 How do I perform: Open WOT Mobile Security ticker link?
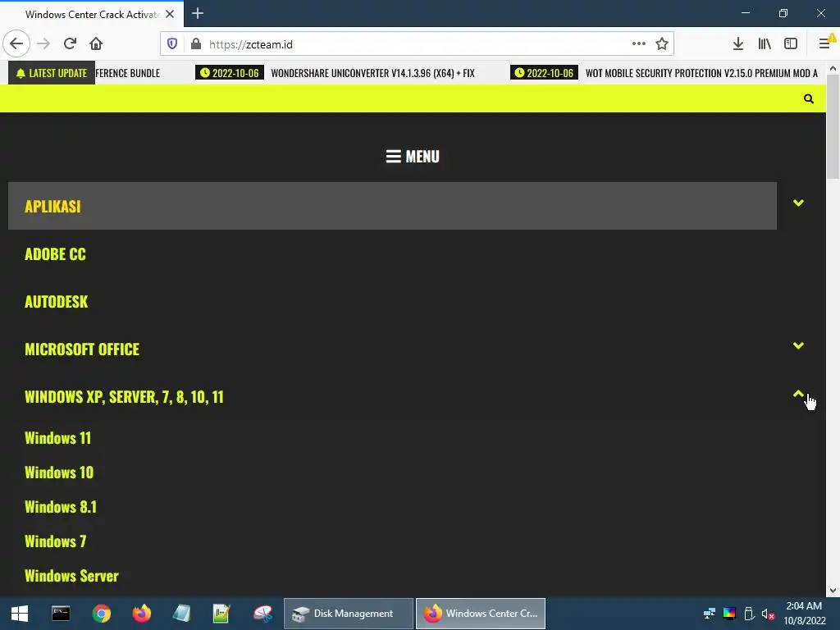coord(702,73)
